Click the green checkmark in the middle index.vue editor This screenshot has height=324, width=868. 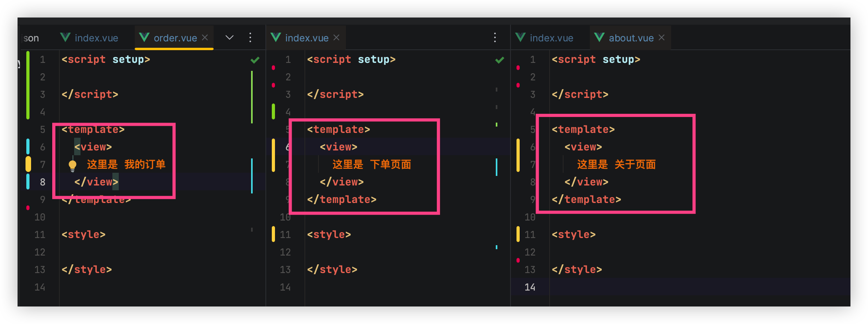(500, 60)
